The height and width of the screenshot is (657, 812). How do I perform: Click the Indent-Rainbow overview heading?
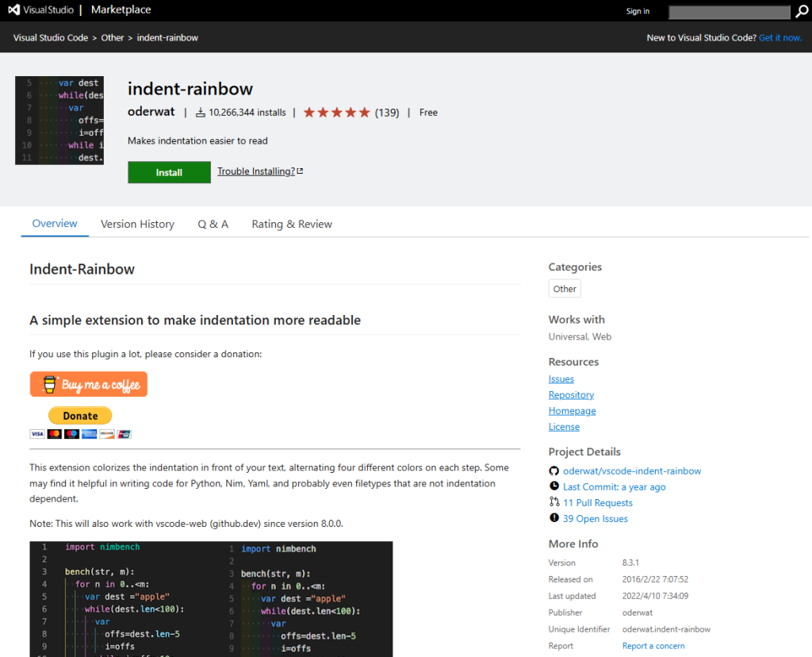point(82,270)
